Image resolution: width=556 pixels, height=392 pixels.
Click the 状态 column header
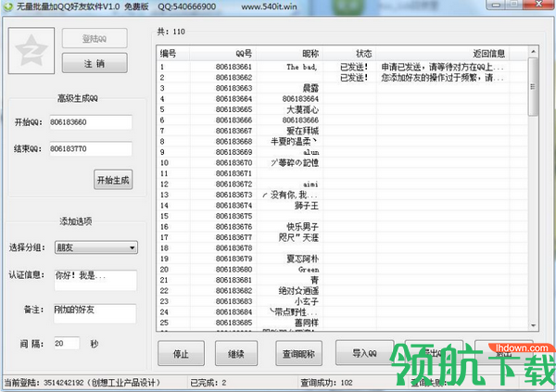[x=349, y=54]
